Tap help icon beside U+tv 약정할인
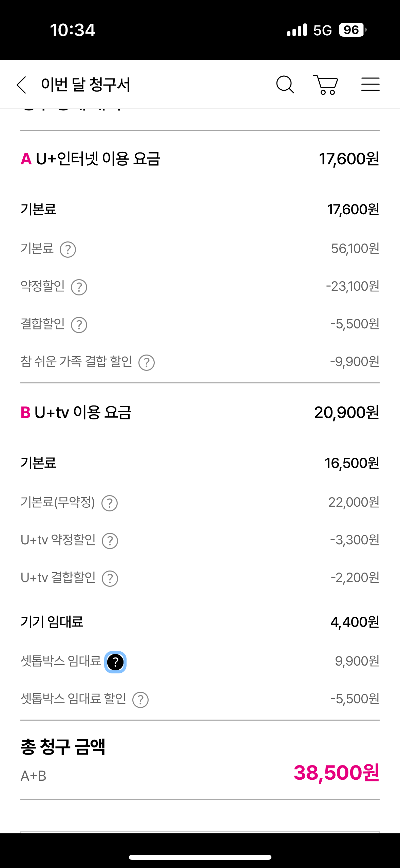 (110, 541)
